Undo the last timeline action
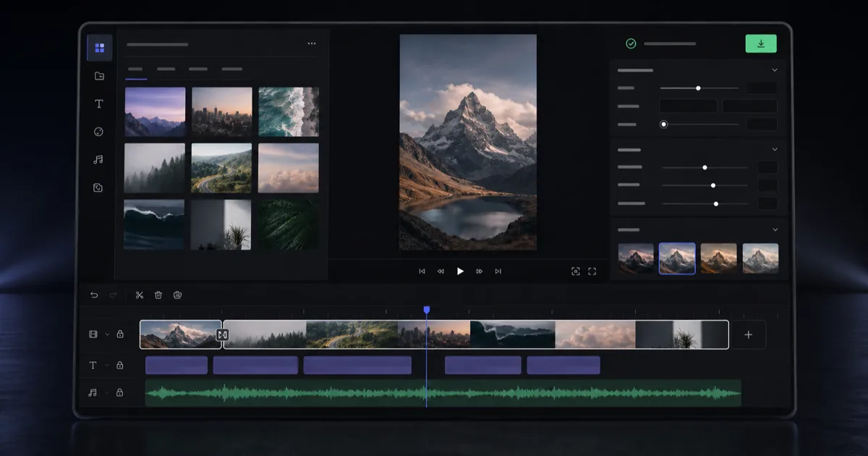 (94, 295)
